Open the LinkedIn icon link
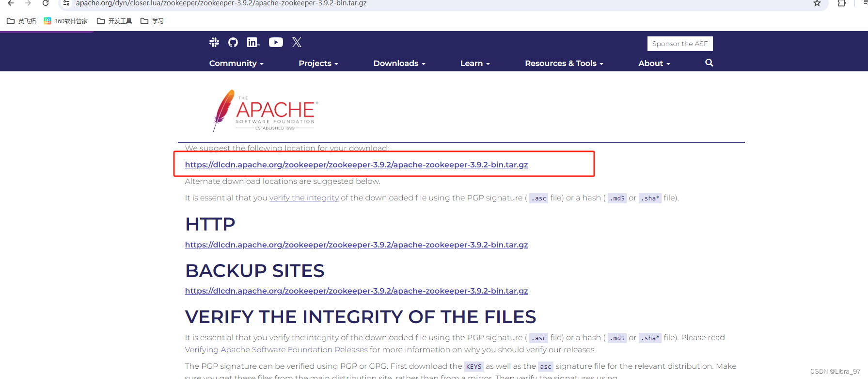868x379 pixels. 253,43
